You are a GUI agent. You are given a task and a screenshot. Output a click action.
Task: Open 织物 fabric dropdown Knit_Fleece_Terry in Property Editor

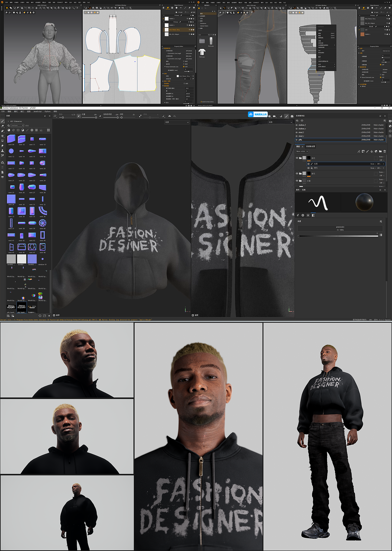click(184, 76)
